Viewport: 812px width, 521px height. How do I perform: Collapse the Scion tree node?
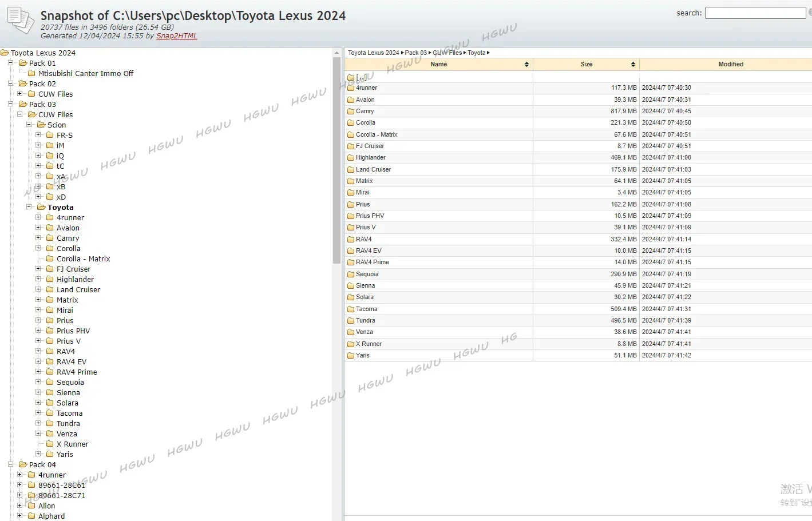tap(29, 125)
